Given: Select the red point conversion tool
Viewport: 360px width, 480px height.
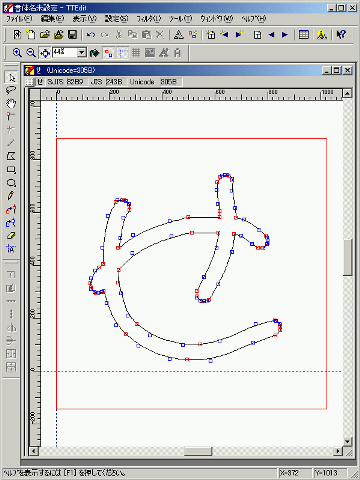Looking at the screenshot, I should pyautogui.click(x=11, y=209).
